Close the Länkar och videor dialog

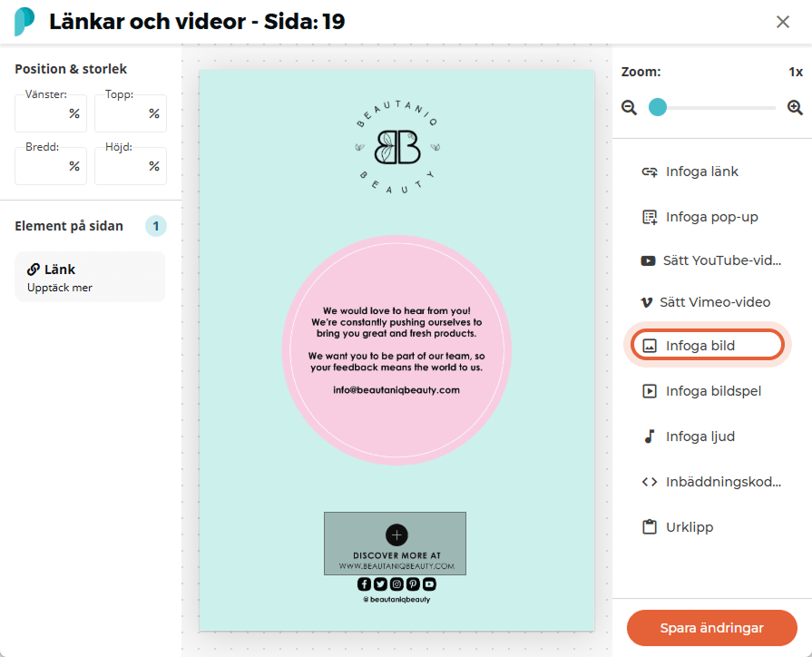coord(782,22)
